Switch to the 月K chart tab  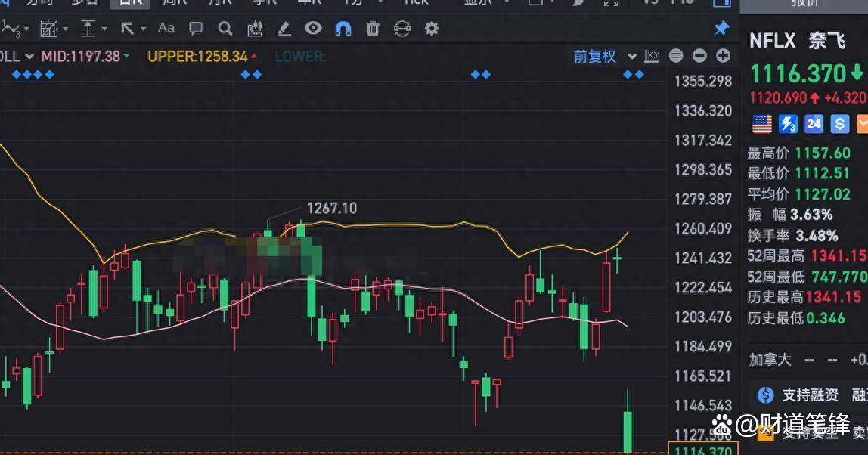[220, 2]
